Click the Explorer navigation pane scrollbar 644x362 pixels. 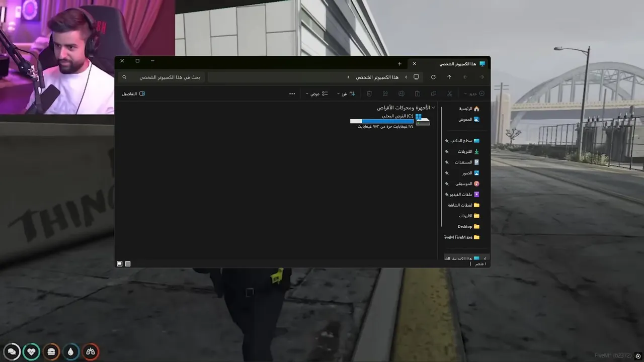(x=441, y=166)
